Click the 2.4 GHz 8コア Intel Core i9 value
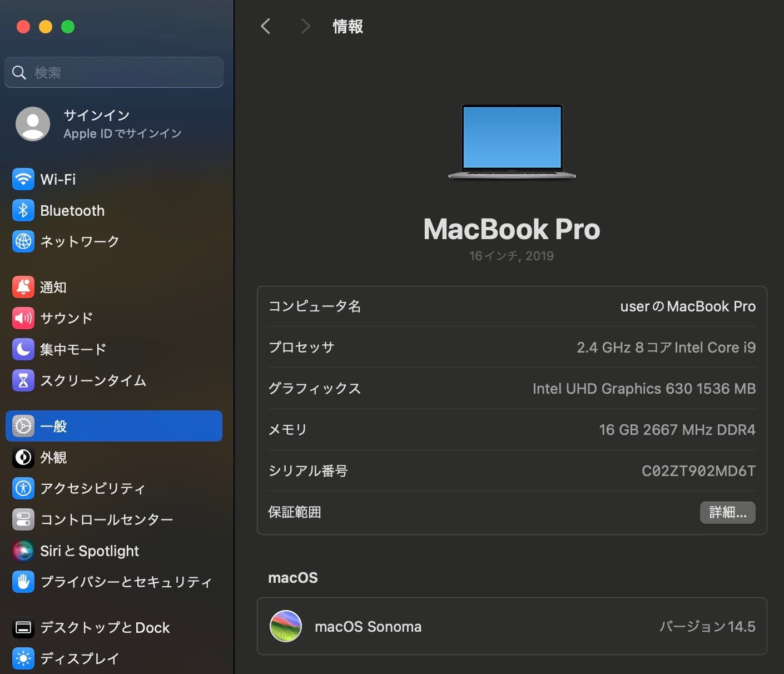The width and height of the screenshot is (784, 674). point(666,348)
